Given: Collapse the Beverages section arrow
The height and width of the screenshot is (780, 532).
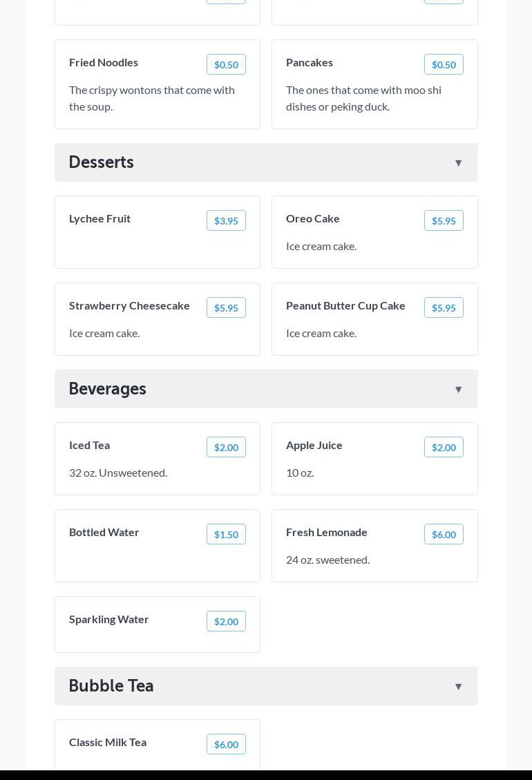Looking at the screenshot, I should click(458, 390).
